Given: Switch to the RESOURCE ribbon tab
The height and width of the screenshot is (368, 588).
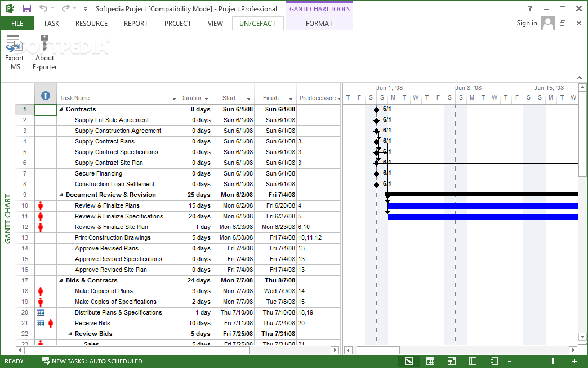Looking at the screenshot, I should [91, 23].
